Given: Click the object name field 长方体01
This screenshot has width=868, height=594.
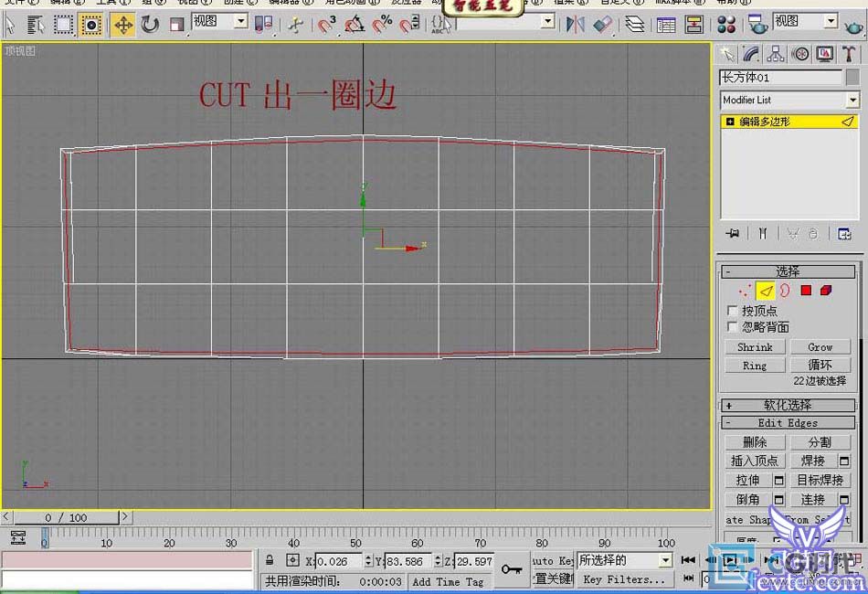Looking at the screenshot, I should [780, 77].
